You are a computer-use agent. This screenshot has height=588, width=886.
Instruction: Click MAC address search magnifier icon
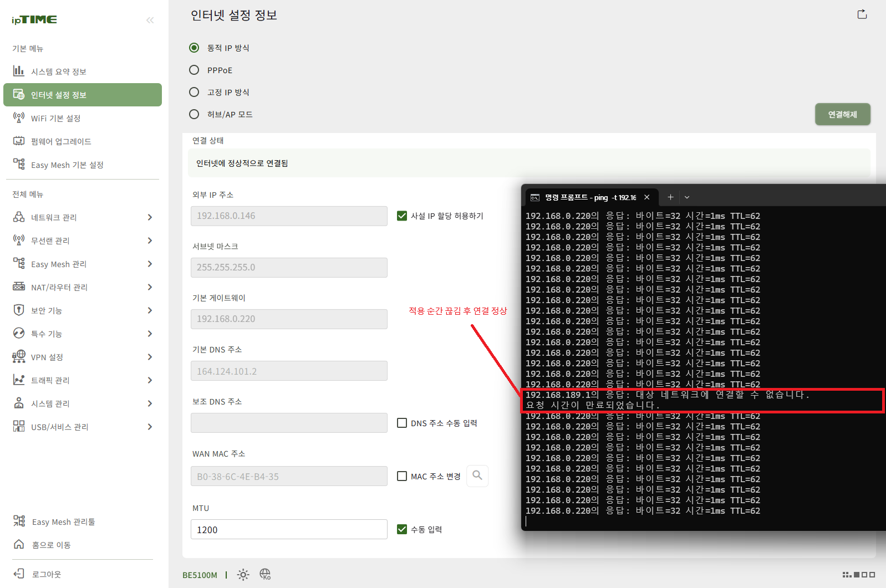coord(477,475)
